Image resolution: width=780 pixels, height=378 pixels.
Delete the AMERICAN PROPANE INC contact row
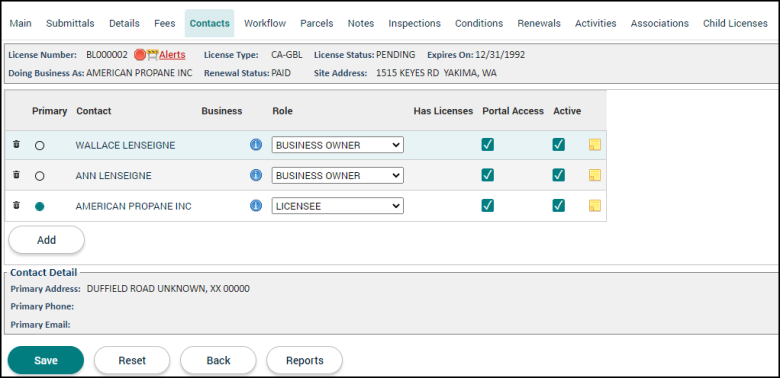pos(16,205)
